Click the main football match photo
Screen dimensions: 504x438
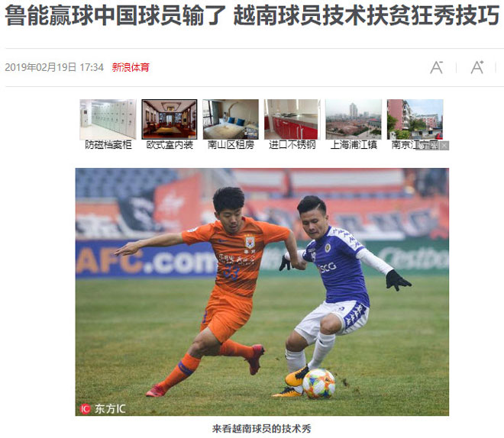[262, 291]
